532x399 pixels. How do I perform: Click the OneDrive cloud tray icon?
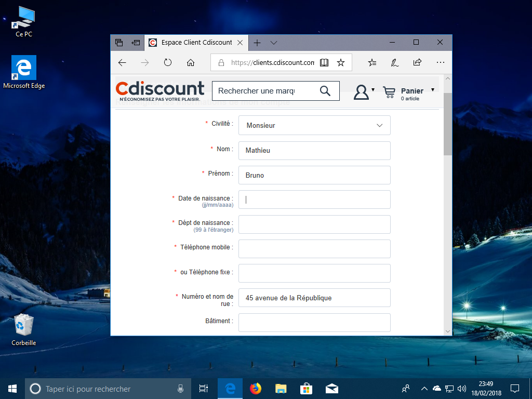click(x=437, y=389)
